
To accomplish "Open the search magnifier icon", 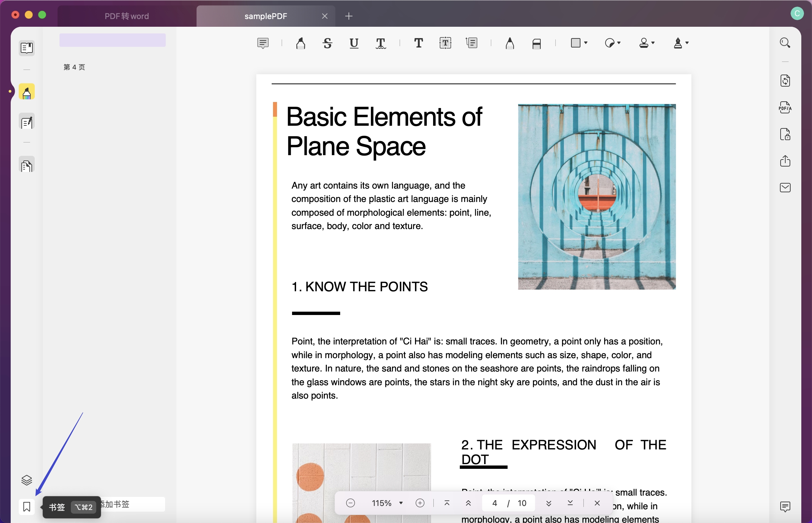I will 785,43.
